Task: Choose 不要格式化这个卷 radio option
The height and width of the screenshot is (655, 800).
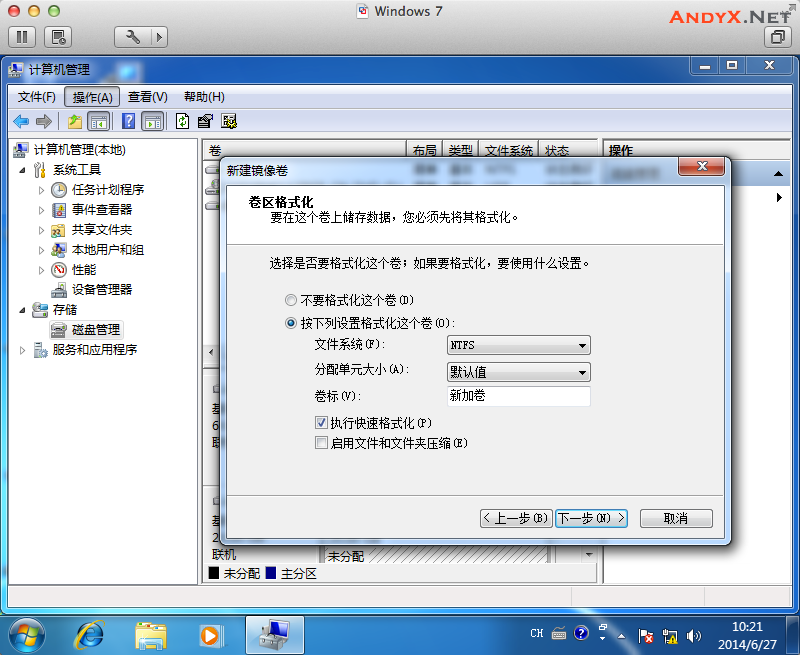Action: (x=291, y=300)
